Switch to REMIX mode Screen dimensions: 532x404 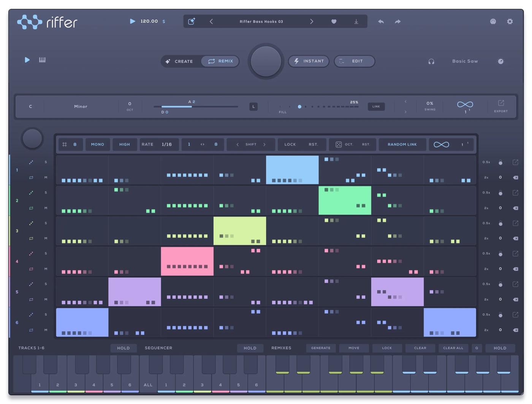(x=220, y=61)
